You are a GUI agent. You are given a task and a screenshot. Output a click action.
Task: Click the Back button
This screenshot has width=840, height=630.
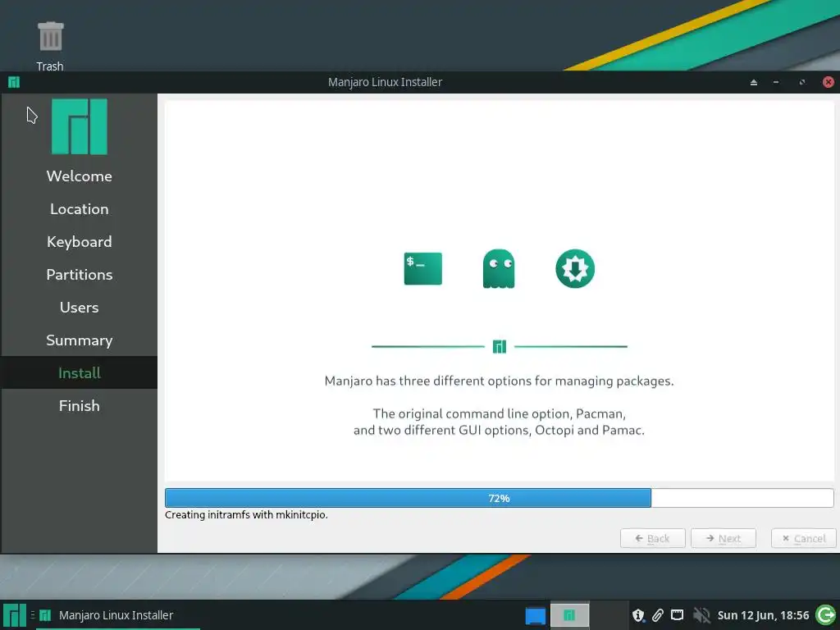coord(652,538)
